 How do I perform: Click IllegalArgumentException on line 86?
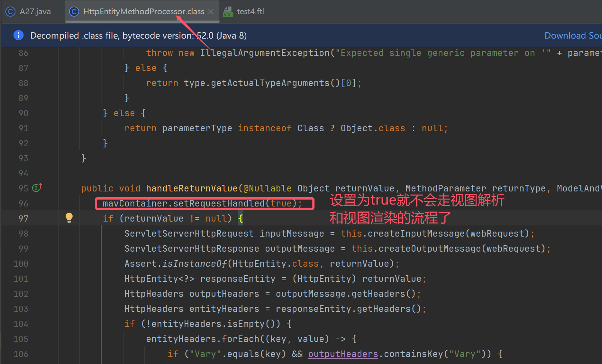pos(265,53)
